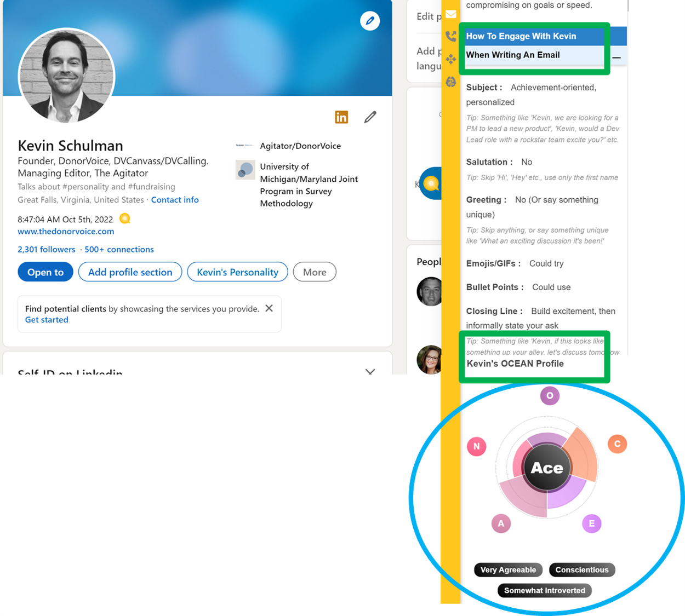This screenshot has width=685, height=616.
Task: Open the More options dropdown
Action: tap(315, 272)
